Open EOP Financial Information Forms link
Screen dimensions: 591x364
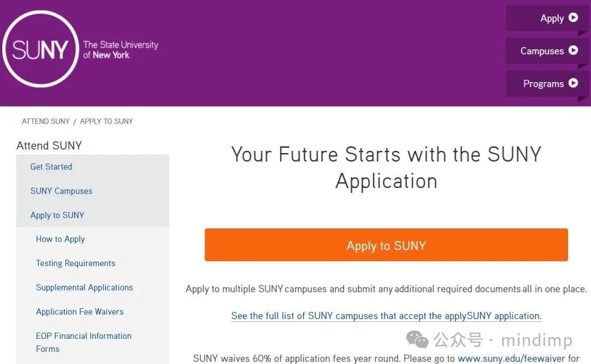[x=84, y=342]
